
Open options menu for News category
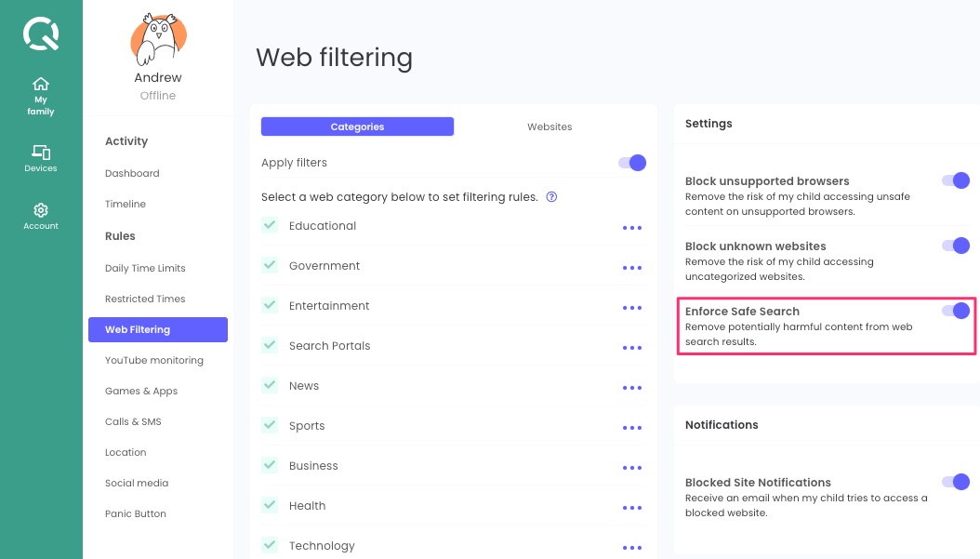click(632, 388)
